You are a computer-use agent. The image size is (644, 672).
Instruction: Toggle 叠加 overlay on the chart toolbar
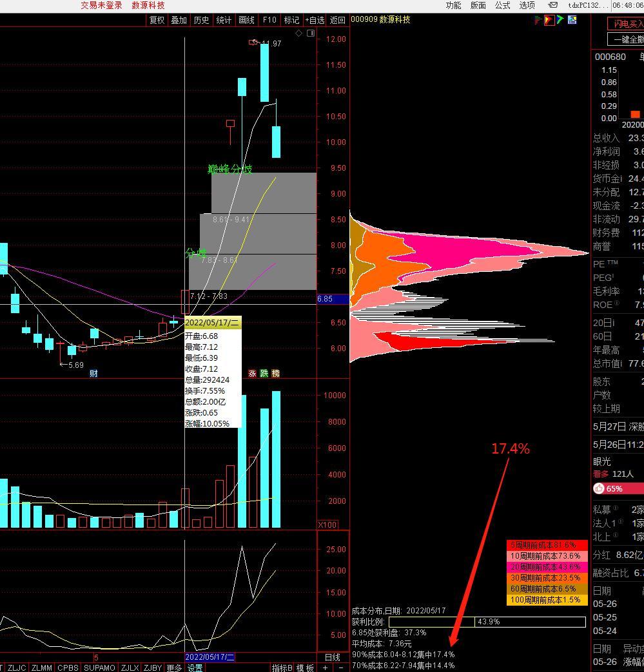(179, 20)
